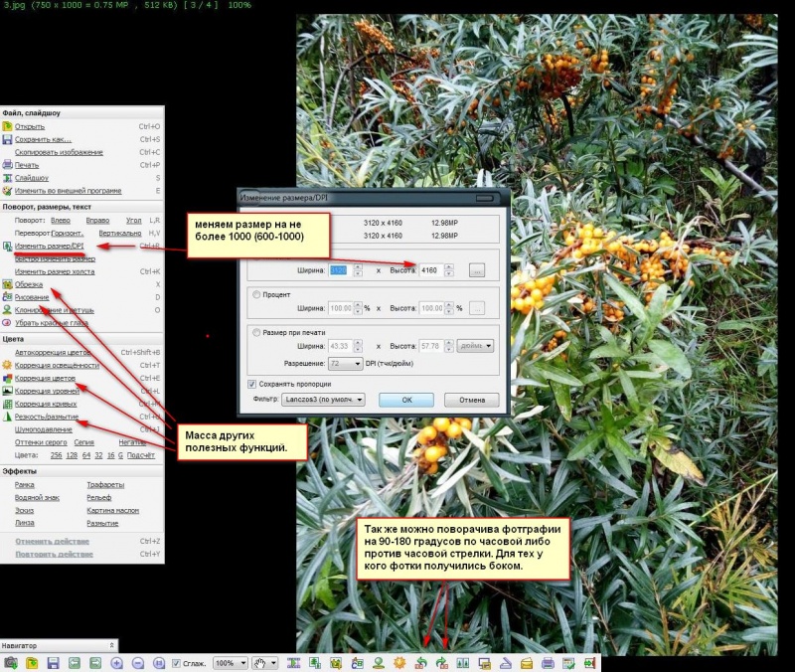Click the printer icon in bottom toolbar
The width and height of the screenshot is (795, 672).
pyautogui.click(x=547, y=663)
